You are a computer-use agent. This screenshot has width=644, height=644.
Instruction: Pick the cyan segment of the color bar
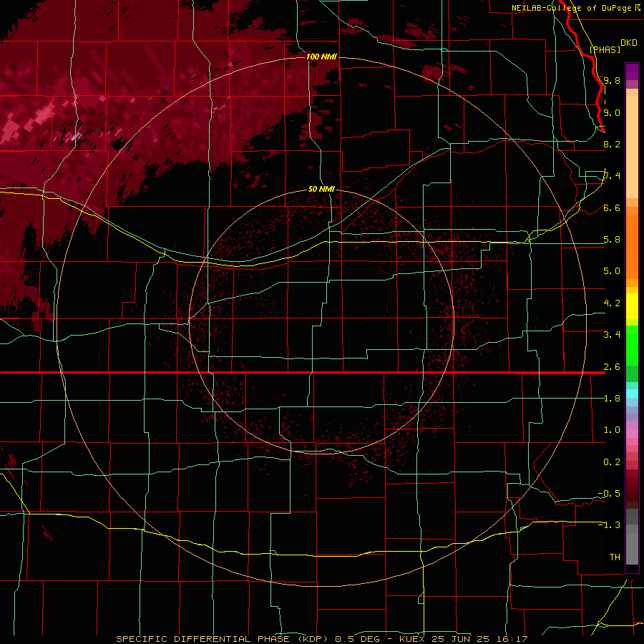coord(632,394)
